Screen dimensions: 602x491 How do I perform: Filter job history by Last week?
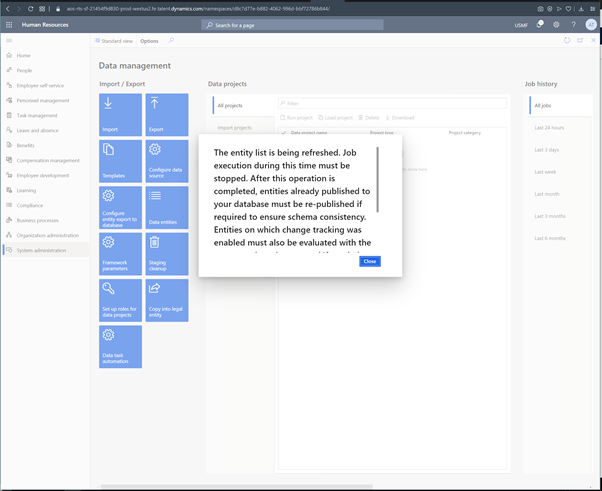tap(546, 172)
